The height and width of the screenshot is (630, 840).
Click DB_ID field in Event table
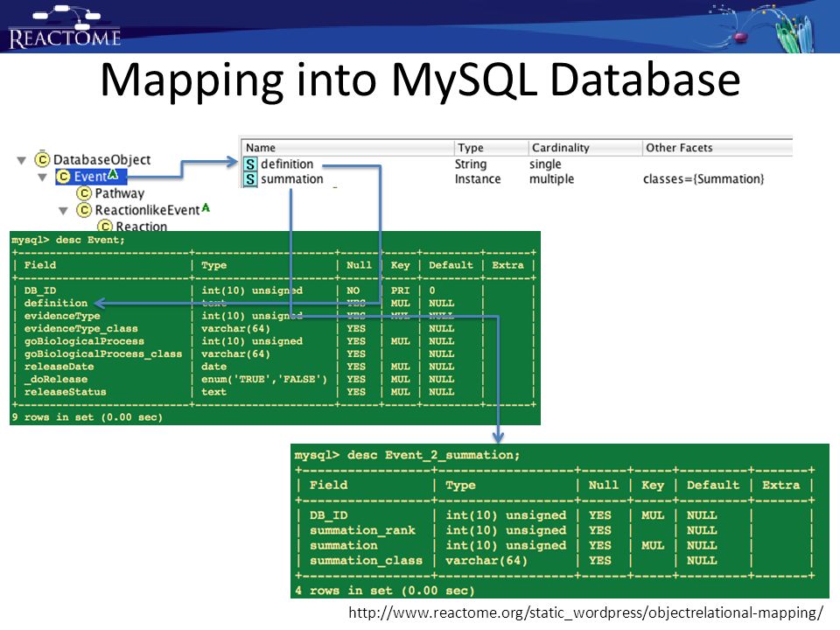tap(39, 290)
